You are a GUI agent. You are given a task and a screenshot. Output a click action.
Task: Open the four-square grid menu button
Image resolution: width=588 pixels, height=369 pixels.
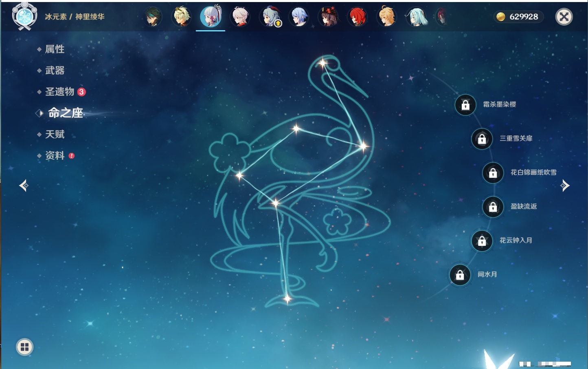(24, 347)
